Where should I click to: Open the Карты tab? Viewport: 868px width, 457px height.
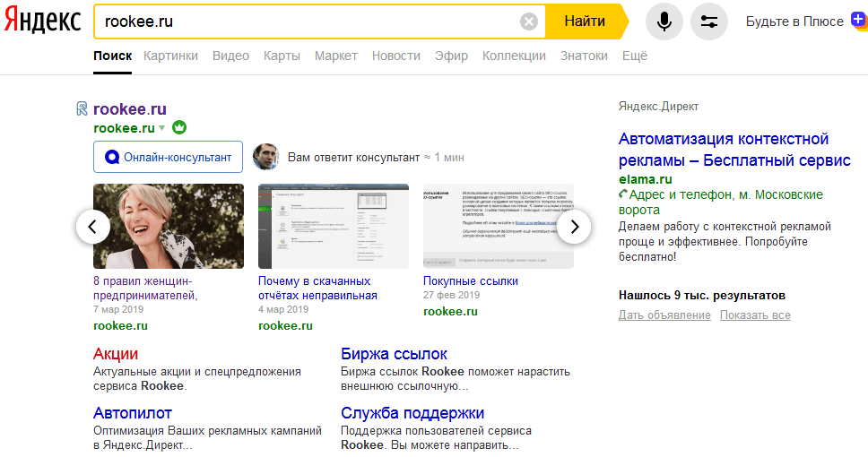click(282, 56)
